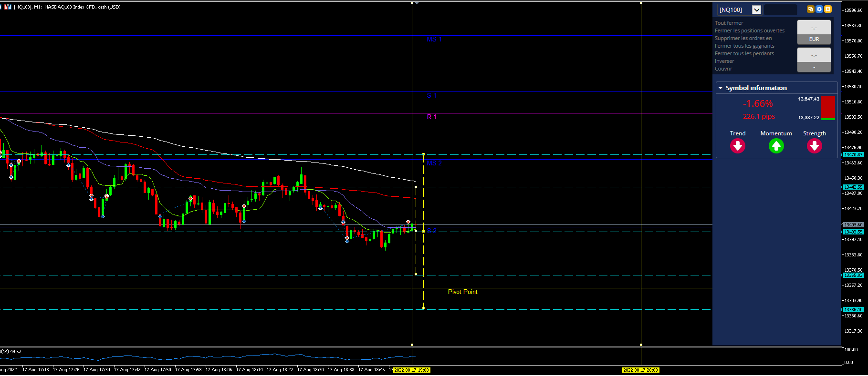The image size is (868, 376).
Task: Click the lower gray dash button below the EUR button
Action: pyautogui.click(x=814, y=67)
